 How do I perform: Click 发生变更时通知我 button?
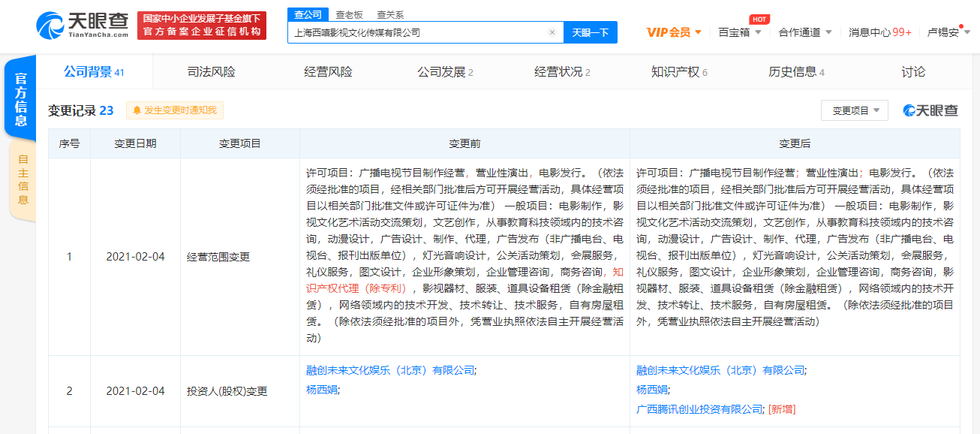click(x=175, y=110)
